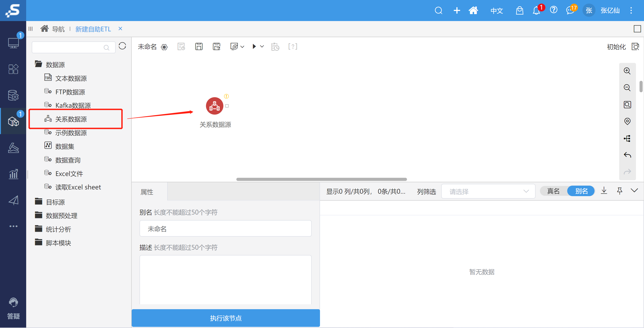644x328 pixels.
Task: Open the layered design sidebar icon
Action: click(13, 148)
